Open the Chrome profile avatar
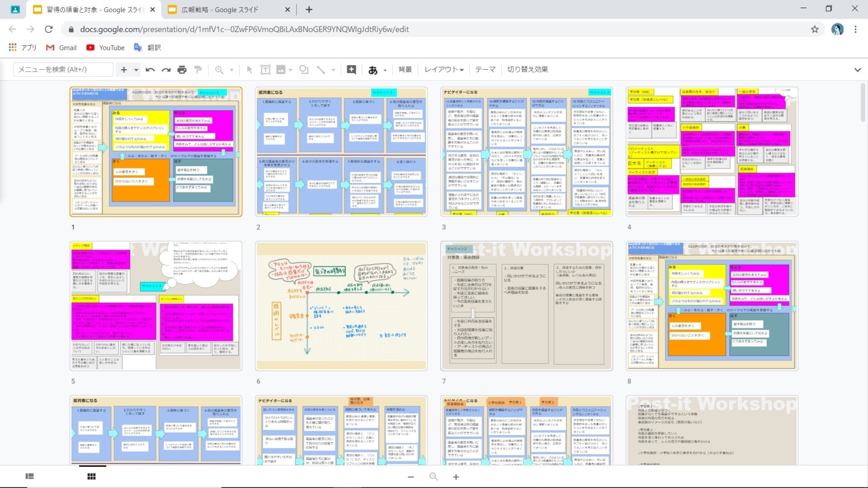Viewport: 868px width, 488px height. pos(837,29)
